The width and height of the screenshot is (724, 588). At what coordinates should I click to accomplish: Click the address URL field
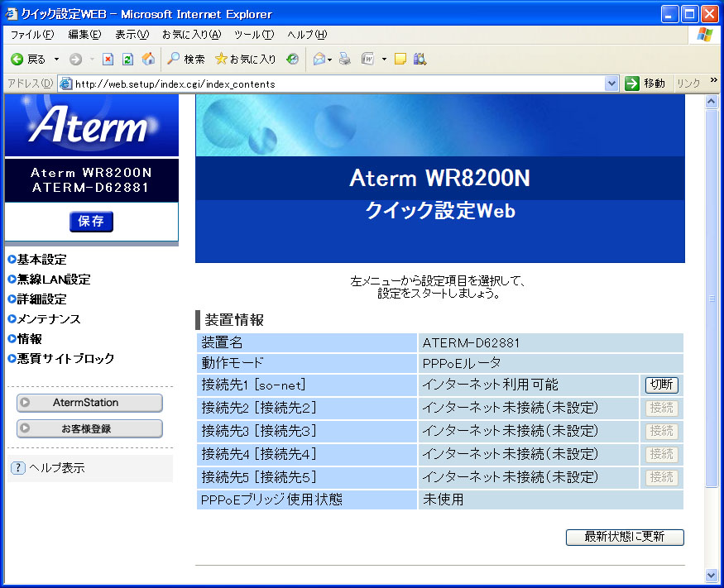click(333, 84)
